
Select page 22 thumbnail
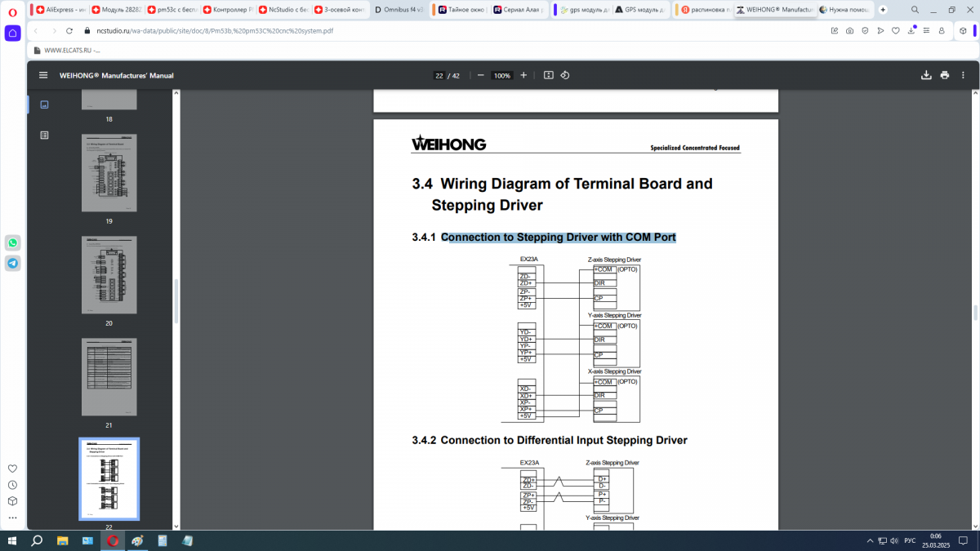point(109,479)
